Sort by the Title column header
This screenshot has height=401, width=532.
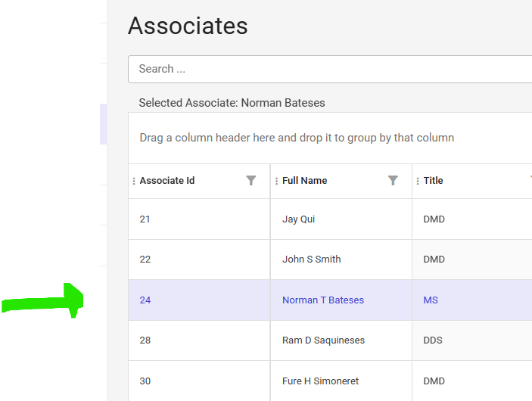click(434, 181)
